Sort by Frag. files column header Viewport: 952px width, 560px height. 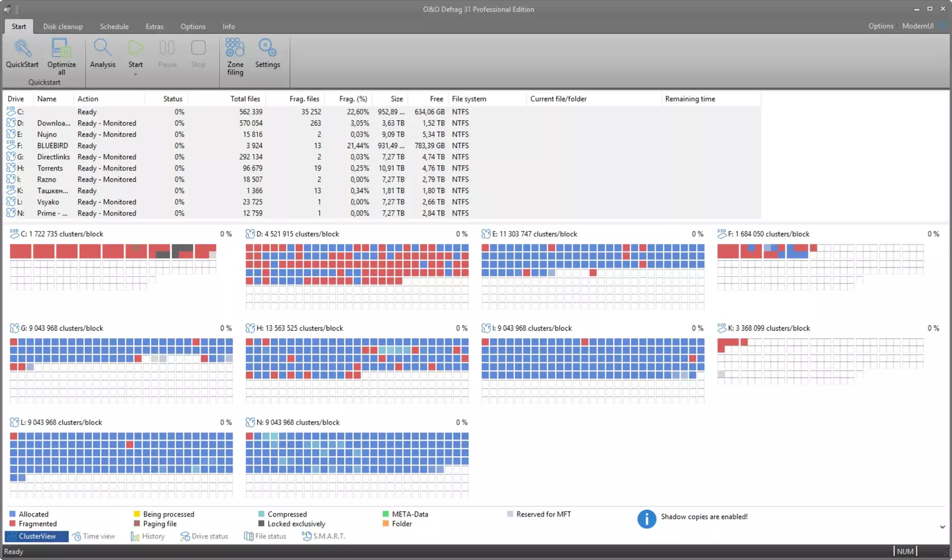tap(304, 99)
